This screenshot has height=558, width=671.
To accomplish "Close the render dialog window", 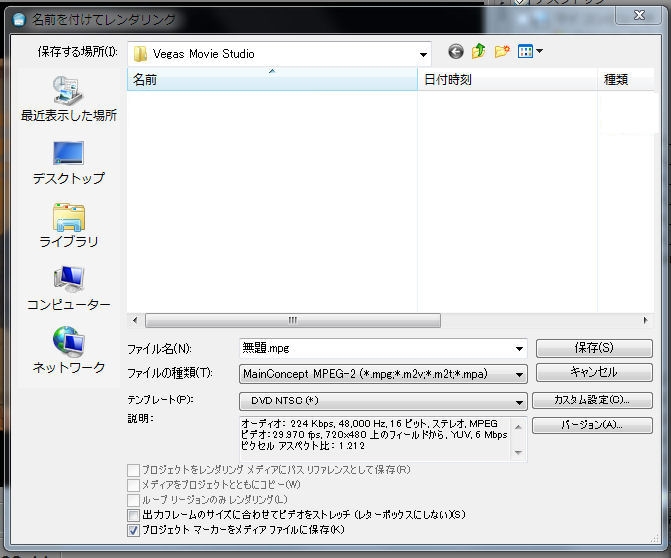I will click(639, 15).
